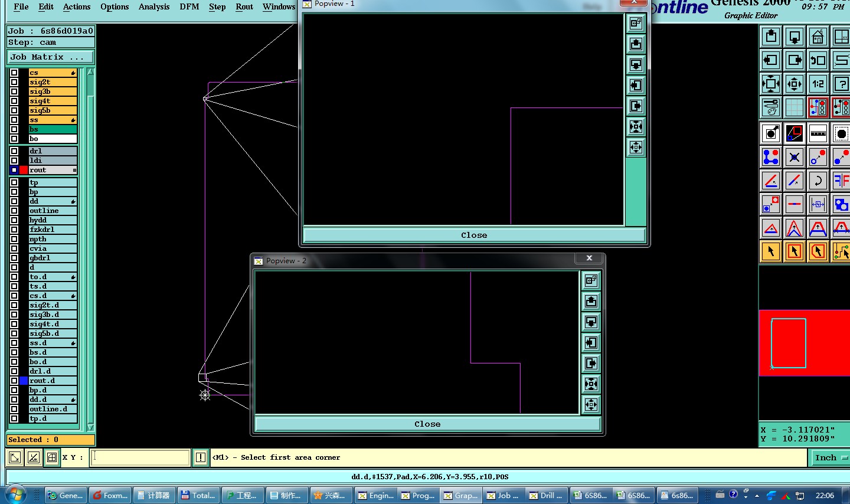Toggle the sig2t layer checkbox
This screenshot has width=850, height=504.
(14, 82)
